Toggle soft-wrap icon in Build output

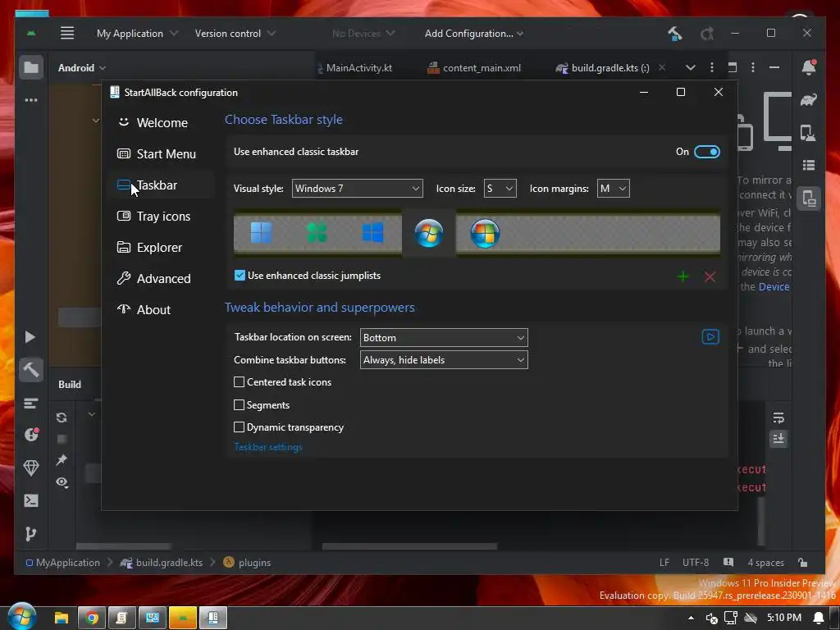click(778, 418)
